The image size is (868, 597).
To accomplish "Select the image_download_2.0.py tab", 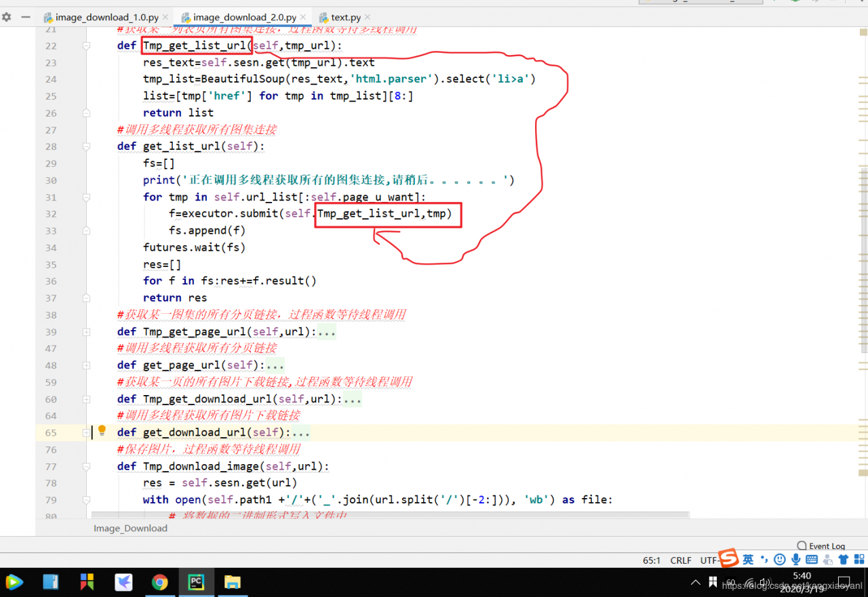I will [x=245, y=17].
